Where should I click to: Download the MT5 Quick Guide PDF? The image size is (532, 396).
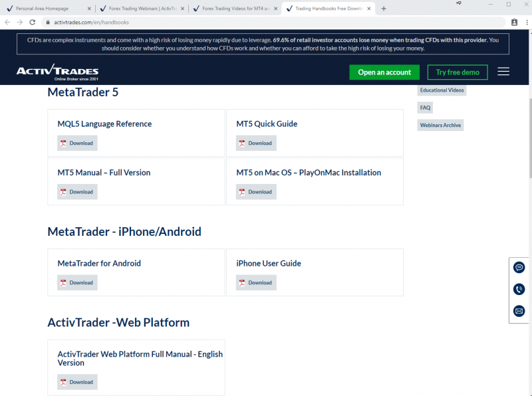(x=256, y=143)
